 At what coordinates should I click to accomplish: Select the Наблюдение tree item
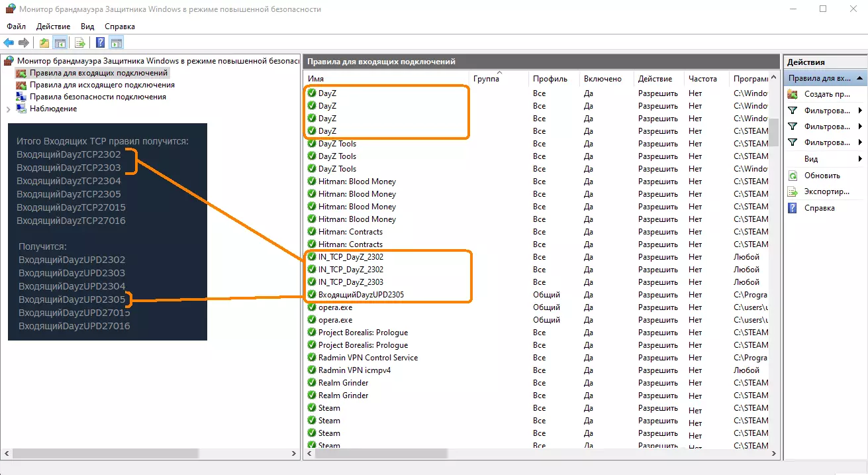[x=54, y=109]
